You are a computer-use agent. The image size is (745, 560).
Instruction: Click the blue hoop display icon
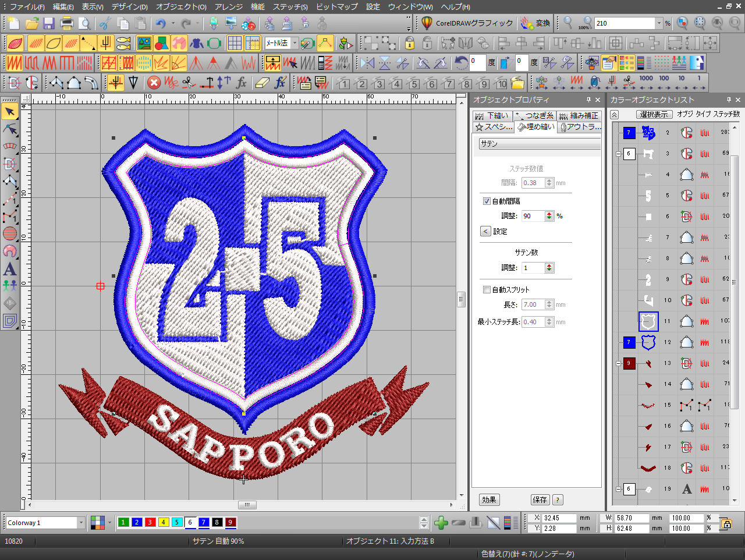pos(214,43)
